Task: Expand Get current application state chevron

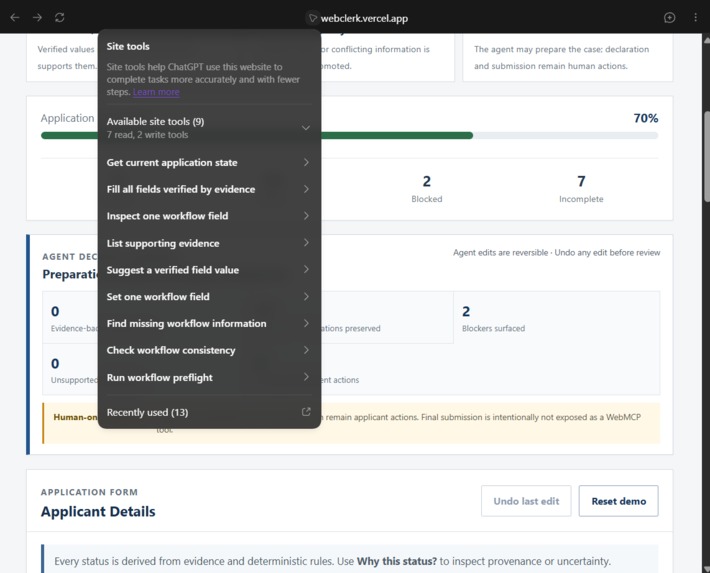Action: tap(306, 162)
